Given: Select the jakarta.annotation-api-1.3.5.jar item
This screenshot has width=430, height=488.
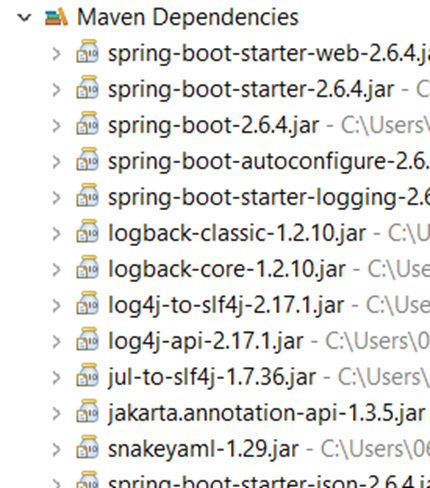Looking at the screenshot, I should 267,413.
